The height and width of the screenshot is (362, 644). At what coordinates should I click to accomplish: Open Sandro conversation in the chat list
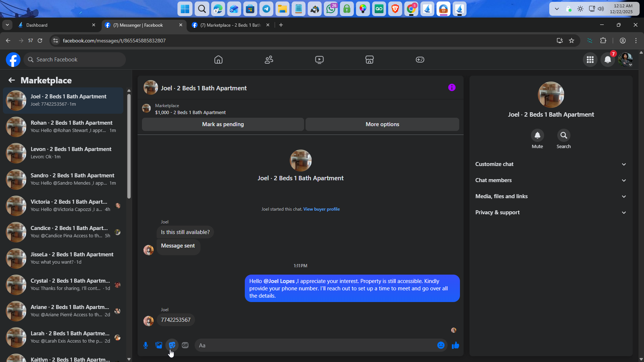(x=63, y=179)
